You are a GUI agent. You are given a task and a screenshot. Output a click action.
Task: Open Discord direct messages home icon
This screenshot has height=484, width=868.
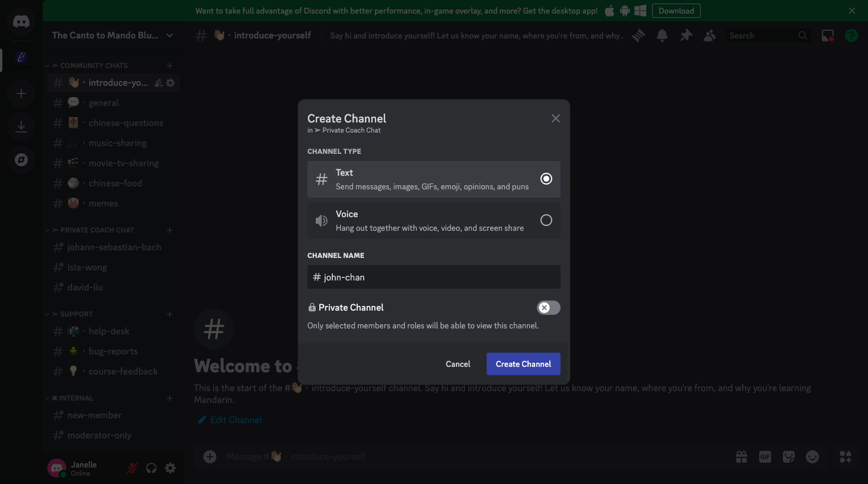tap(21, 22)
